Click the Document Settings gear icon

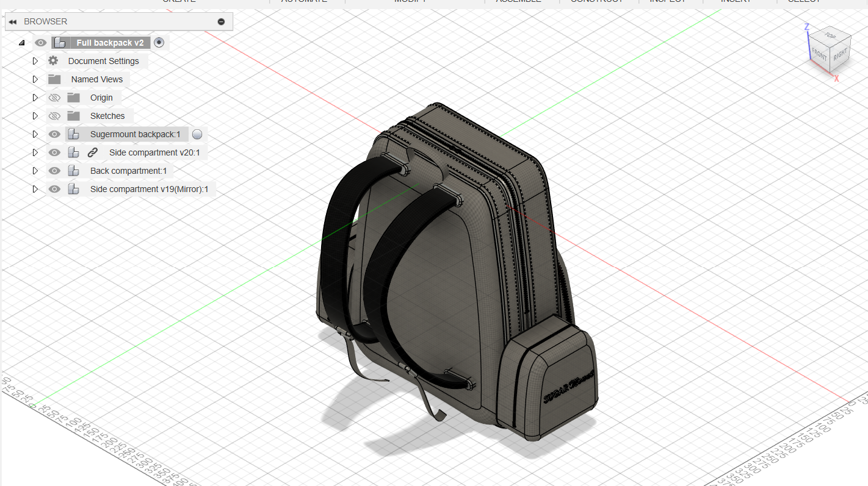click(53, 61)
